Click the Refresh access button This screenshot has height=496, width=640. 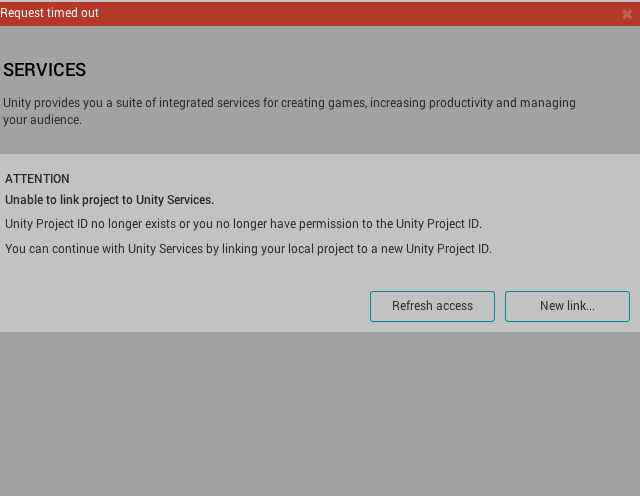432,306
